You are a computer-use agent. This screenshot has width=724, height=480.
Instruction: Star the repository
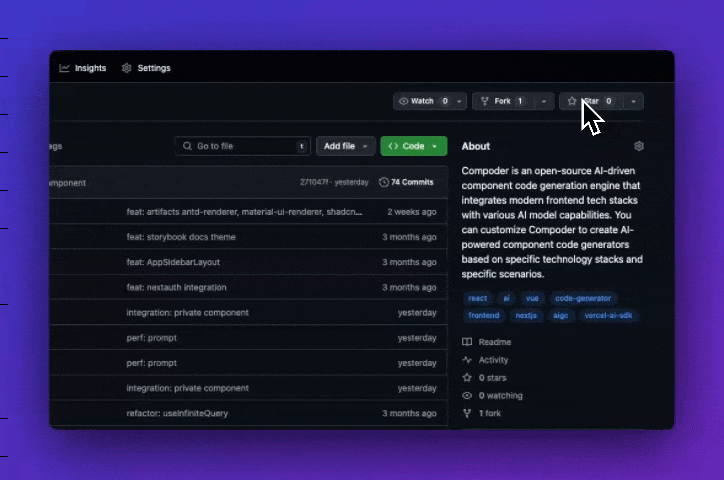tap(591, 101)
